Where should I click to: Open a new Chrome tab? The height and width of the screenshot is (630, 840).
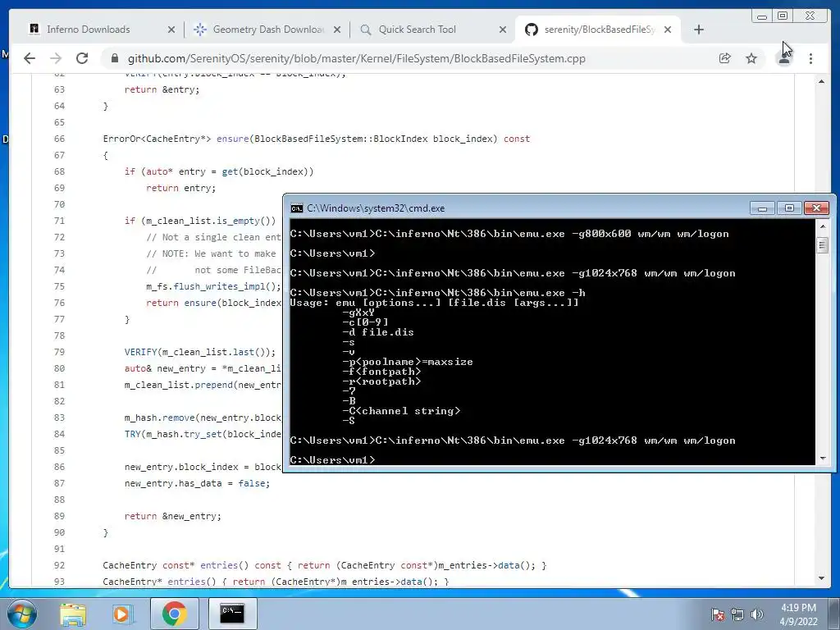(699, 30)
